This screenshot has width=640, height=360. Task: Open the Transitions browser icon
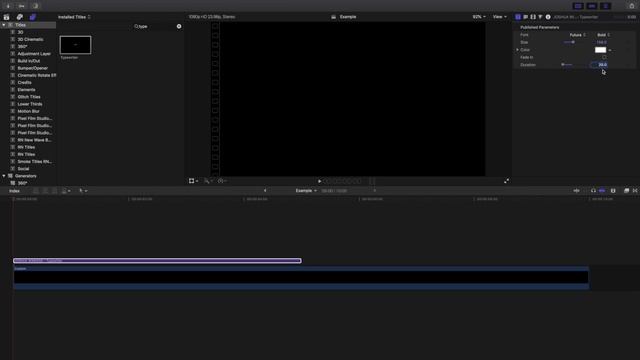[x=635, y=191]
